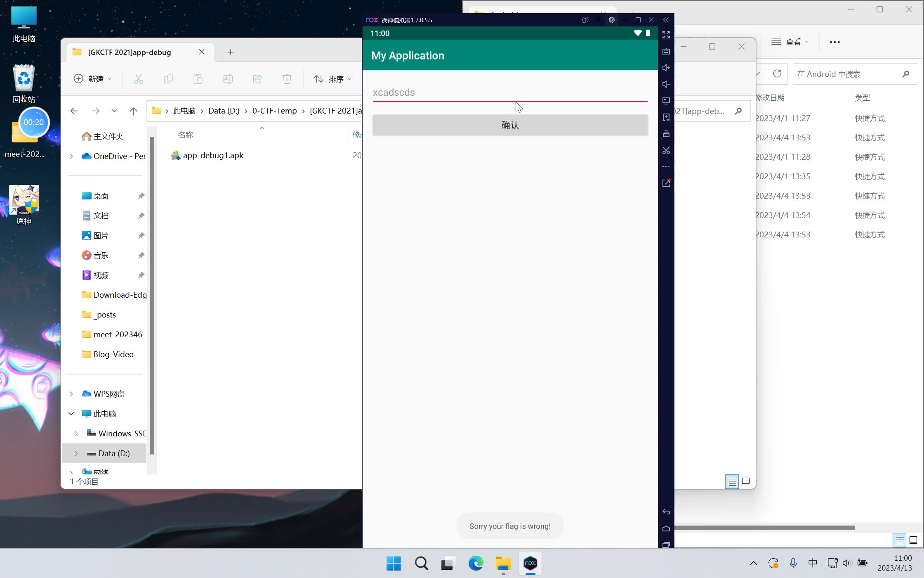Click the 确认 confirm button in My Application
Image resolution: width=924 pixels, height=578 pixels.
coord(510,125)
